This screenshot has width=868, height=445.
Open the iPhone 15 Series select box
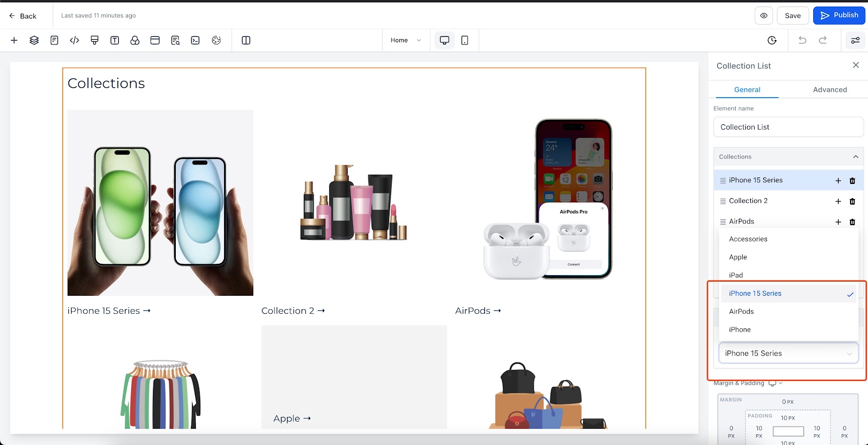788,353
